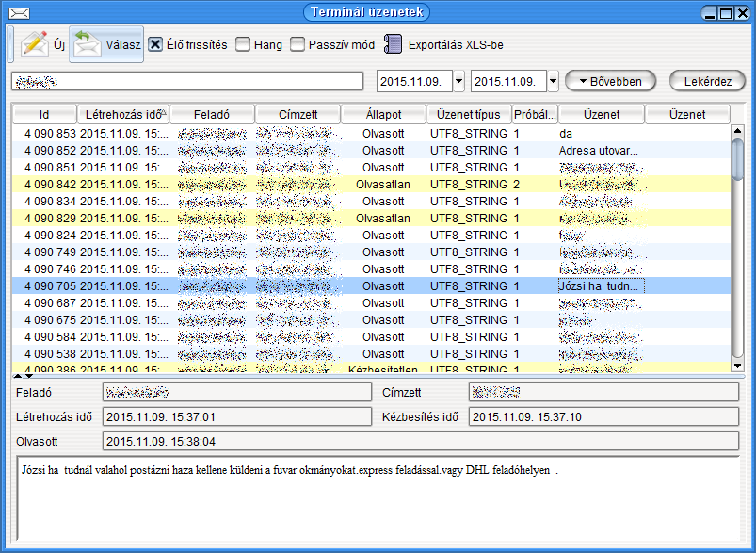
Task: Open the second date dropdown
Action: (553, 81)
